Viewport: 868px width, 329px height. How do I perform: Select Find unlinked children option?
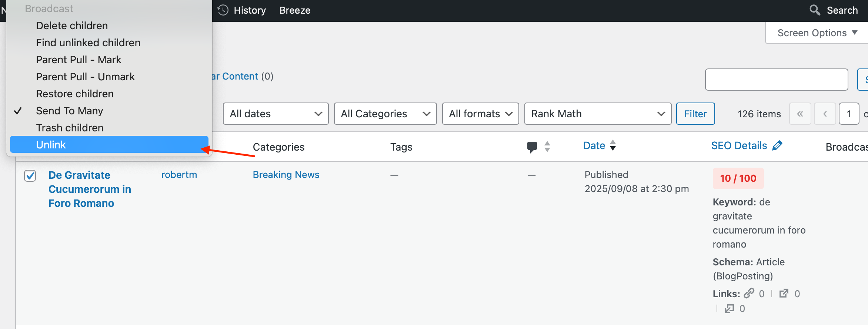pyautogui.click(x=88, y=43)
